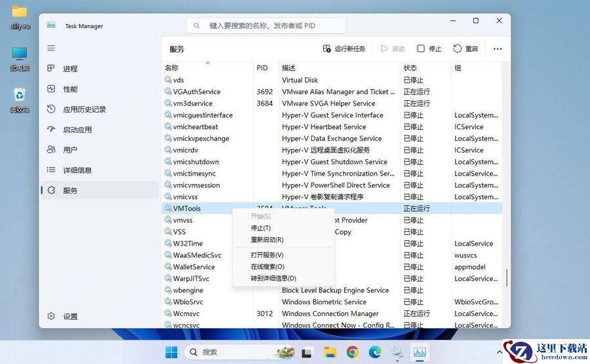Click 停止 (Stop) toolbar button
Viewport: 590px width, 364px height.
(429, 49)
